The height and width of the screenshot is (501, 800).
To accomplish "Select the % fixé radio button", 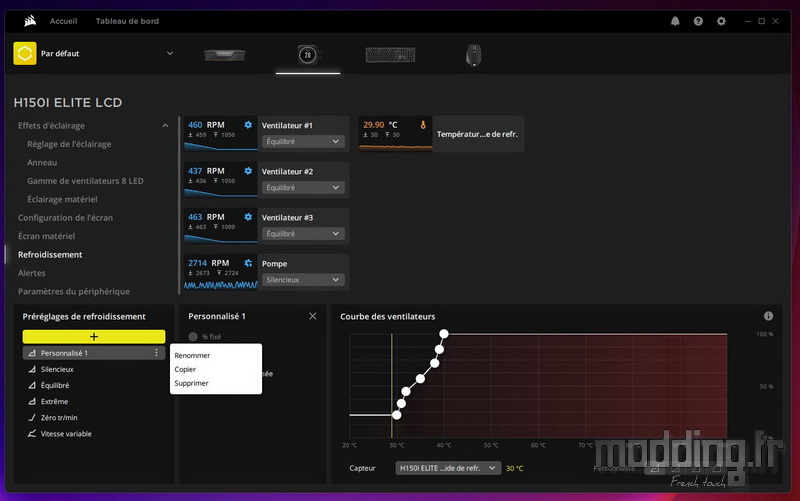I will [x=193, y=337].
